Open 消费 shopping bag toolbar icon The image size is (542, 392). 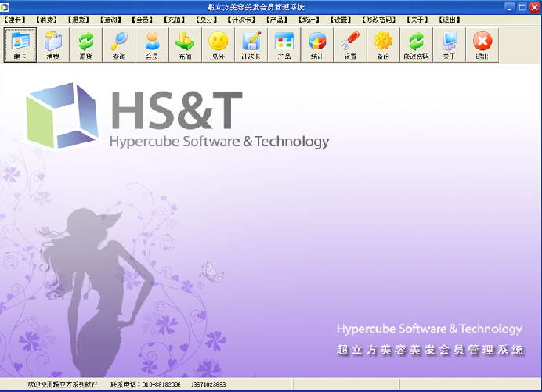coord(52,45)
